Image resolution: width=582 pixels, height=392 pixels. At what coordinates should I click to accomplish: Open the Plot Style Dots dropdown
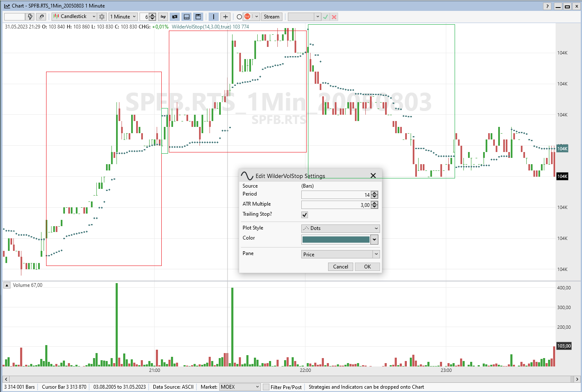[340, 228]
